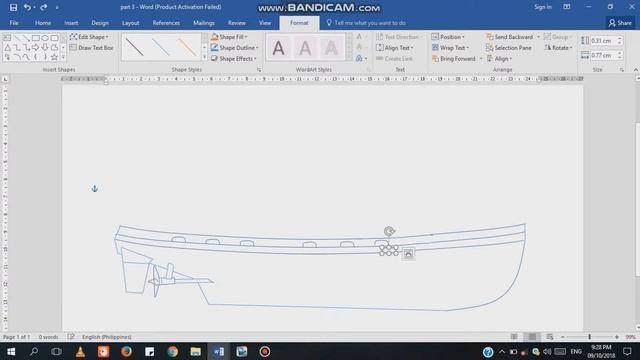The image size is (640, 360).
Task: Click the rotation handle on selected shape
Action: (x=389, y=231)
